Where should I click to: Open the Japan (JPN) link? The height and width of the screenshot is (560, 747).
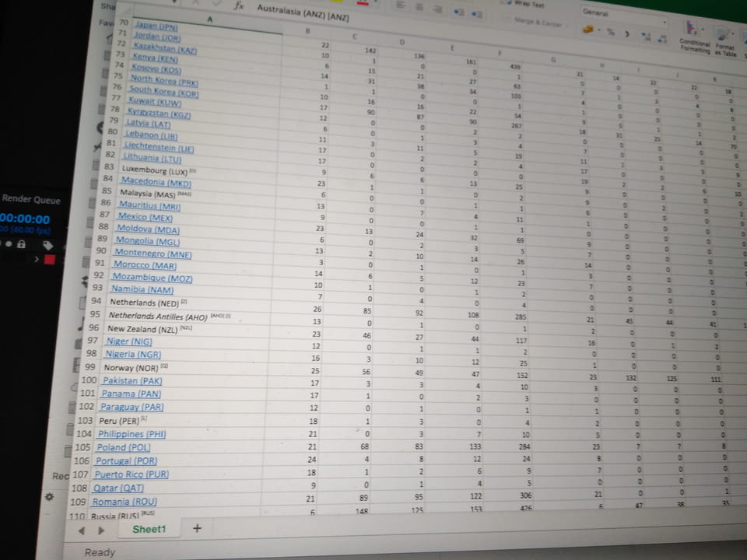156,26
